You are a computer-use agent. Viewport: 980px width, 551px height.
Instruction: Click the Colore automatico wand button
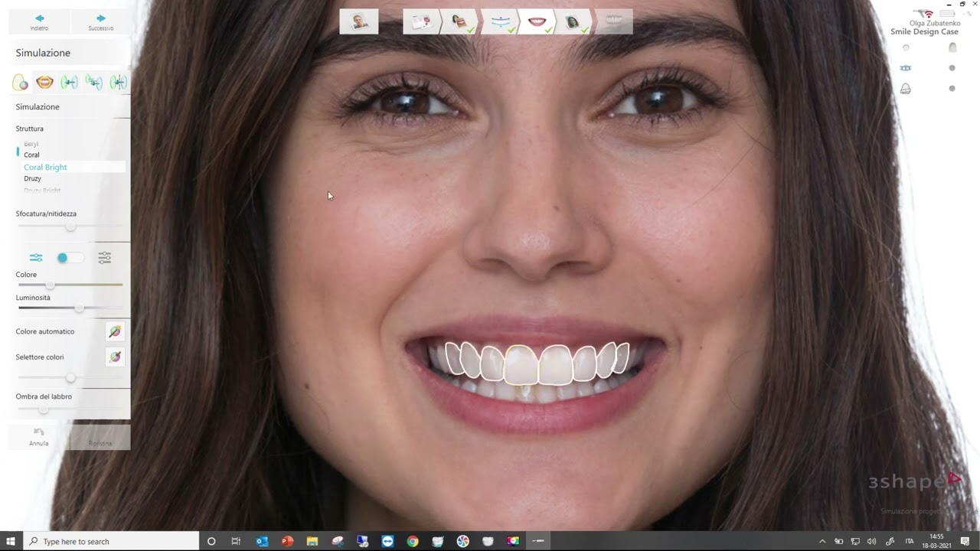(x=115, y=331)
